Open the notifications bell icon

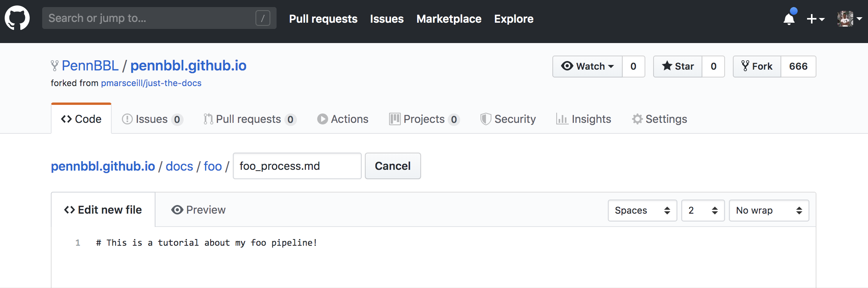(789, 18)
